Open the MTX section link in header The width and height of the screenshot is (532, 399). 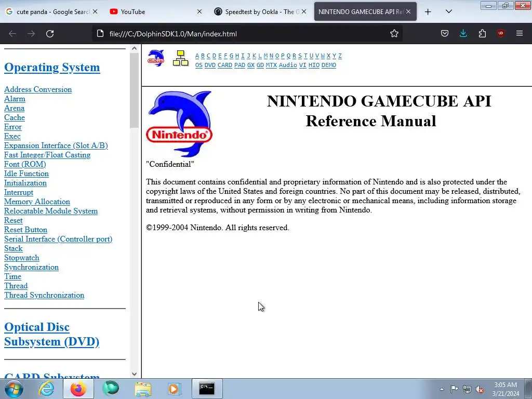click(x=271, y=65)
